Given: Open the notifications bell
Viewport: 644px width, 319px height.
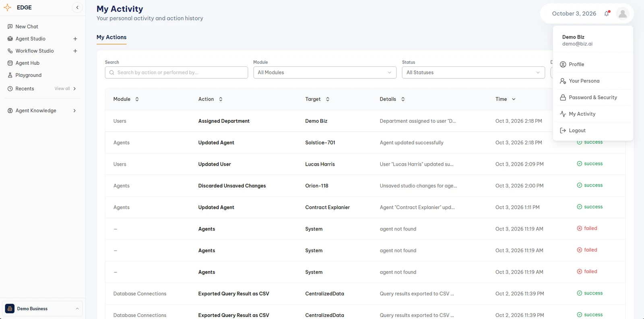Looking at the screenshot, I should (607, 13).
